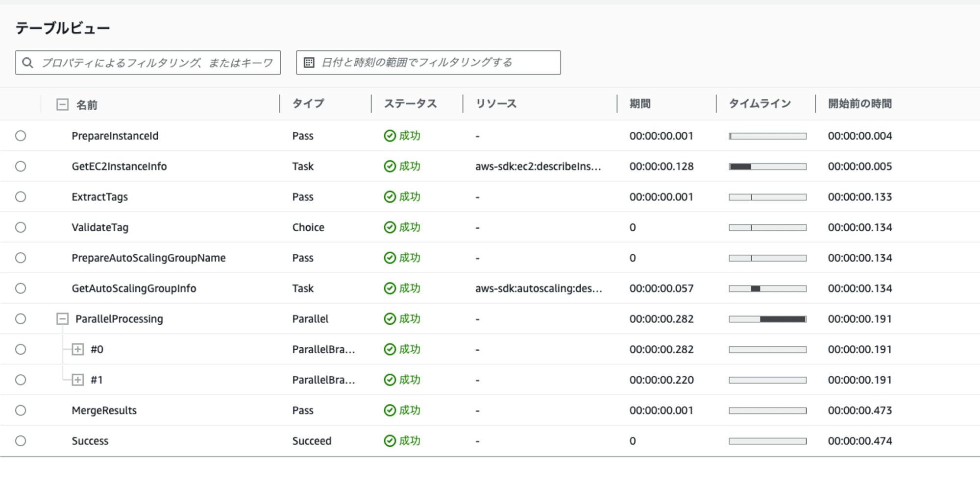Click the aws-sdk:autoscaling:des... resource cell
Viewport: 980px width, 482px height.
(x=539, y=288)
